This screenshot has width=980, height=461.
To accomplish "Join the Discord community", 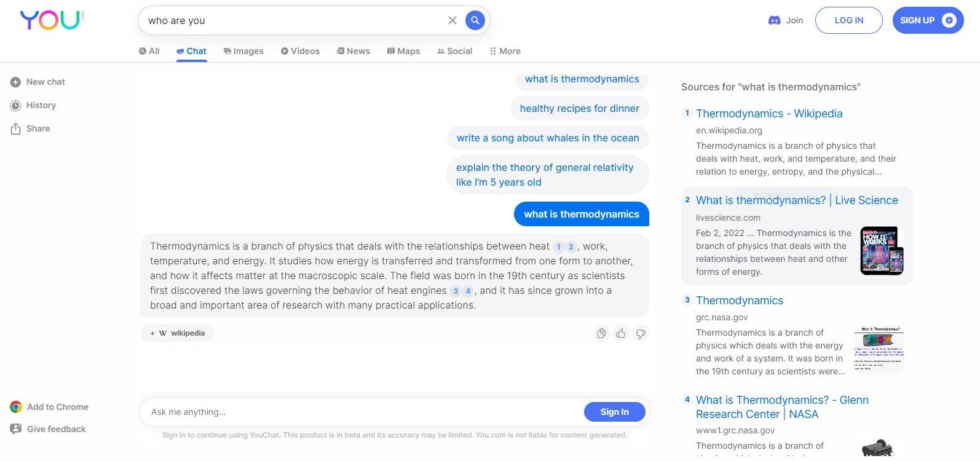I will pos(786,20).
